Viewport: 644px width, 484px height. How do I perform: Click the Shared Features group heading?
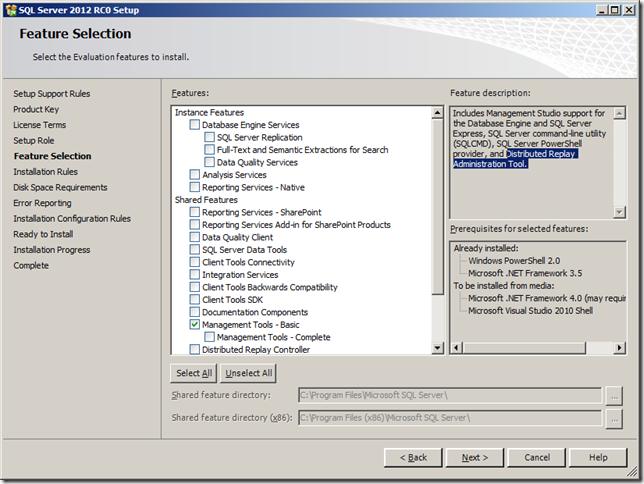point(206,200)
